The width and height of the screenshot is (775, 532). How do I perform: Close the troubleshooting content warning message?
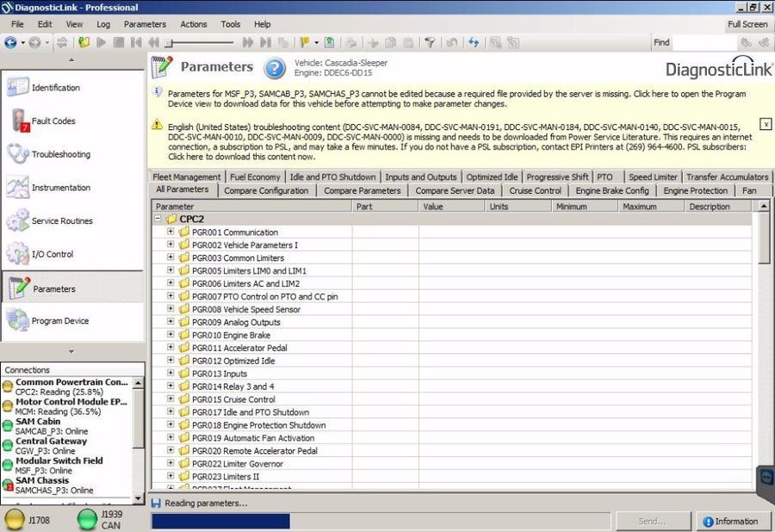point(766,124)
